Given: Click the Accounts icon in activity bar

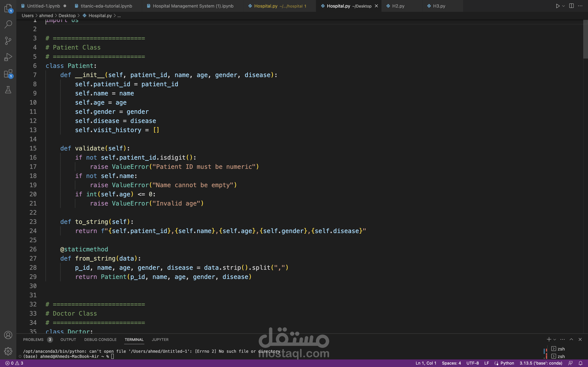Looking at the screenshot, I should (x=8, y=335).
